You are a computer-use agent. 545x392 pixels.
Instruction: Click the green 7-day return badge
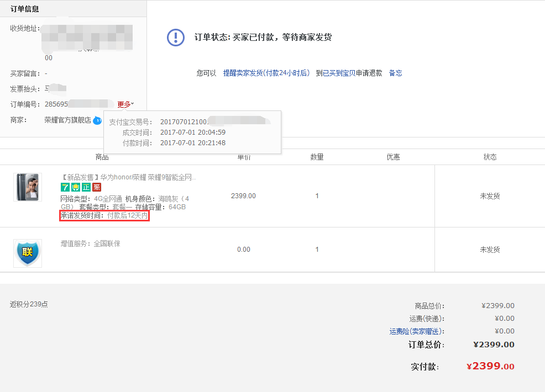click(x=65, y=188)
